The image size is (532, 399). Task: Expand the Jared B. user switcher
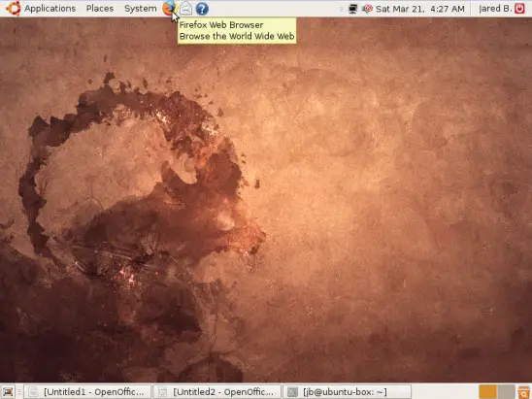pos(495,8)
